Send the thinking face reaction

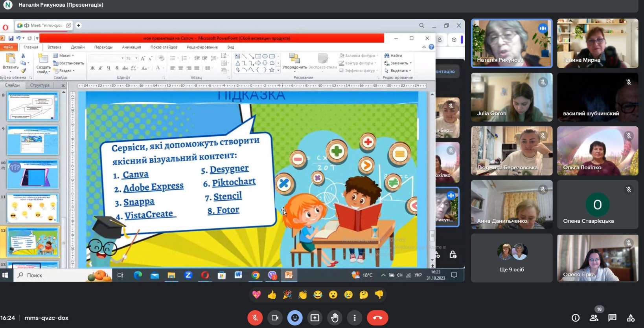click(x=364, y=295)
